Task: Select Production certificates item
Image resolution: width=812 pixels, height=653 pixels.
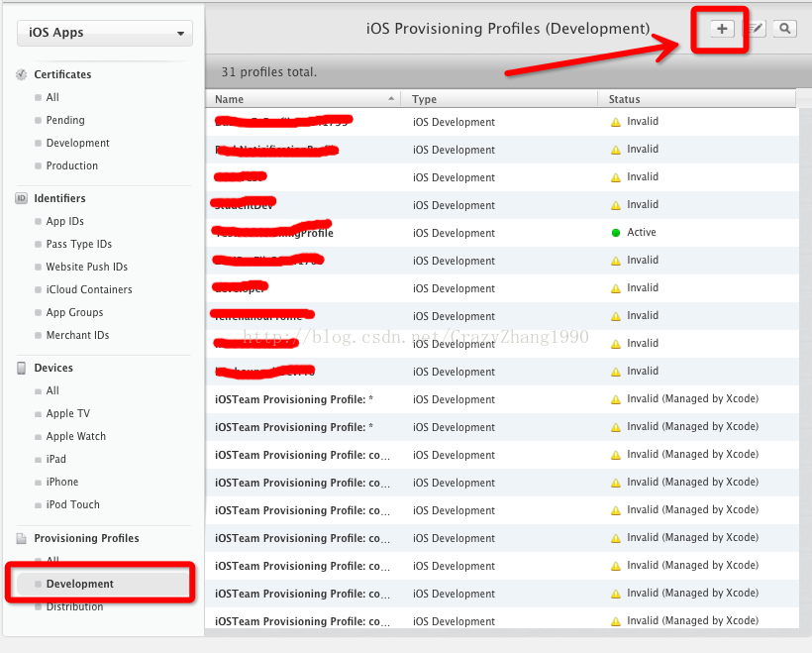Action: (x=71, y=165)
